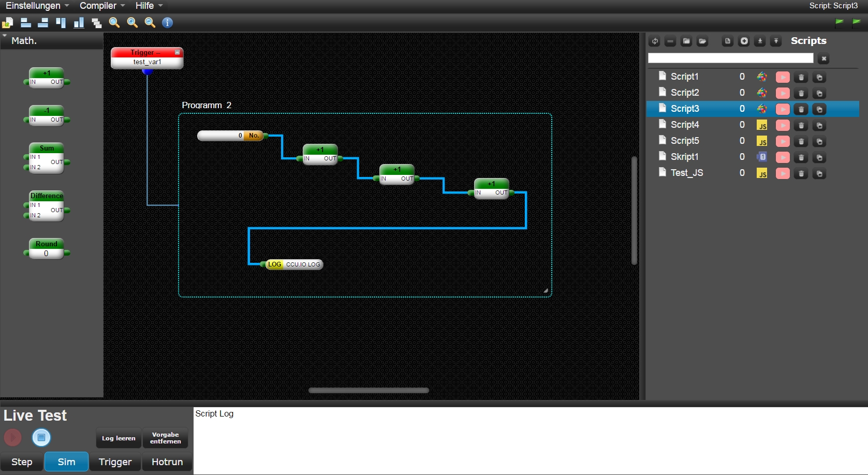Screen dimensions: 868x475
Task: Click the copy icon for Script4
Action: [819, 126]
